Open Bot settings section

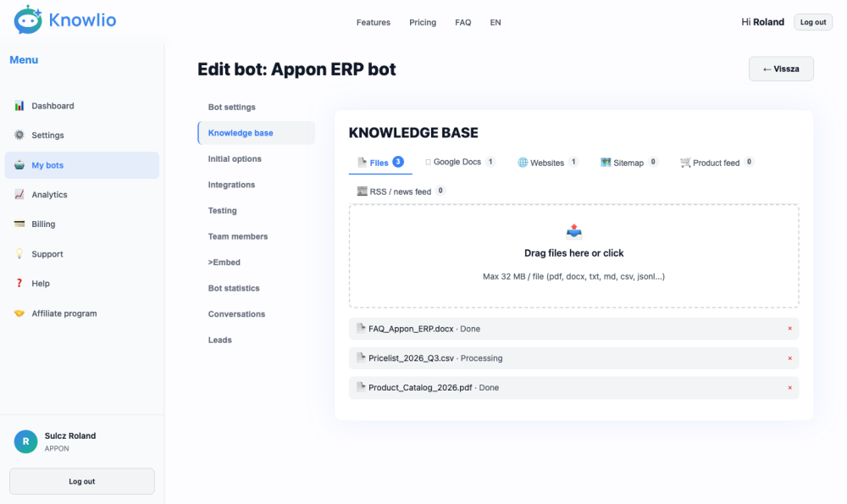point(232,107)
